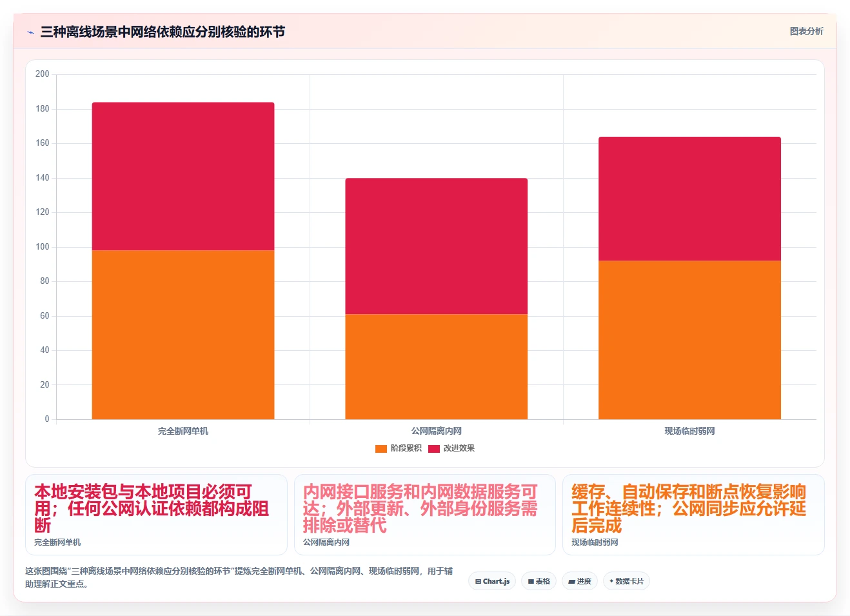
Task: Click the Chart.js tag chip
Action: (x=492, y=581)
